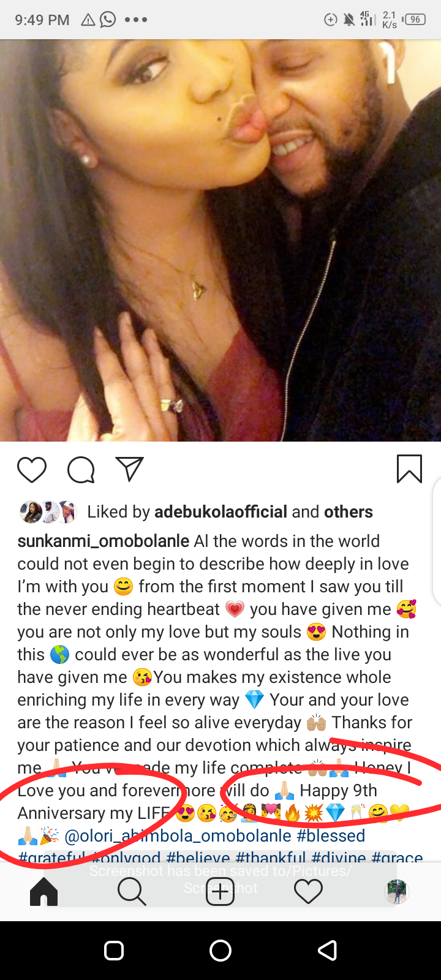Tap the Android recent apps square button
Viewport: 441px width, 980px height.
tap(114, 950)
